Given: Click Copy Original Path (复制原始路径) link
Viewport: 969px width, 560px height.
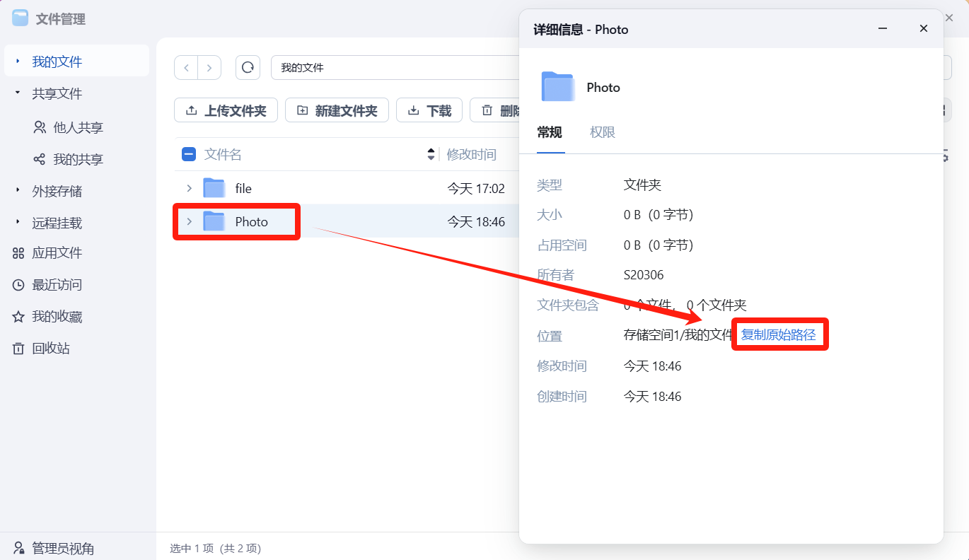Looking at the screenshot, I should (x=778, y=335).
